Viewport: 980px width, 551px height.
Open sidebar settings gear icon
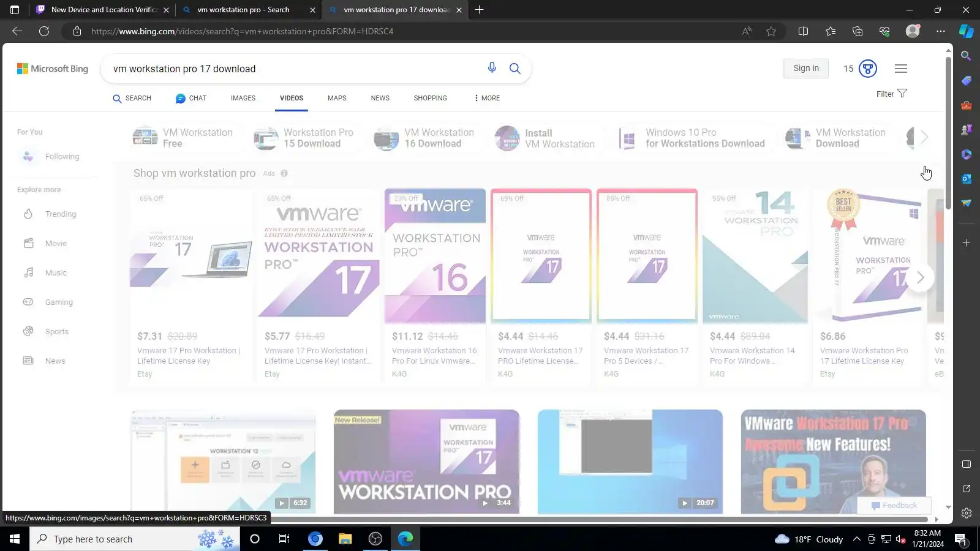click(966, 513)
